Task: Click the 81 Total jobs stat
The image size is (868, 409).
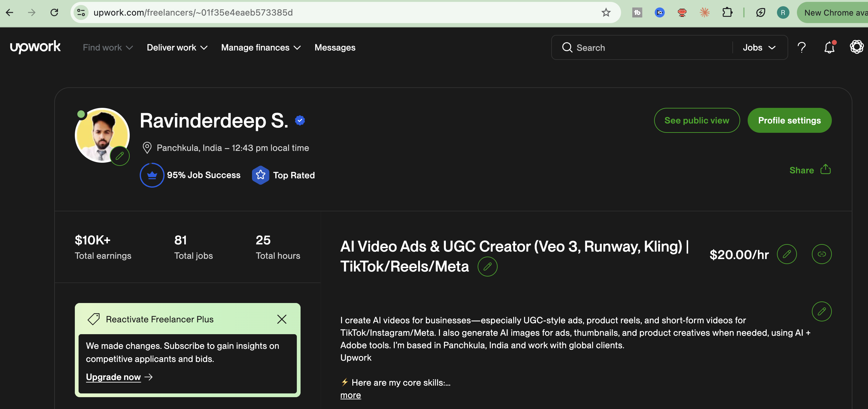Action: pyautogui.click(x=193, y=247)
